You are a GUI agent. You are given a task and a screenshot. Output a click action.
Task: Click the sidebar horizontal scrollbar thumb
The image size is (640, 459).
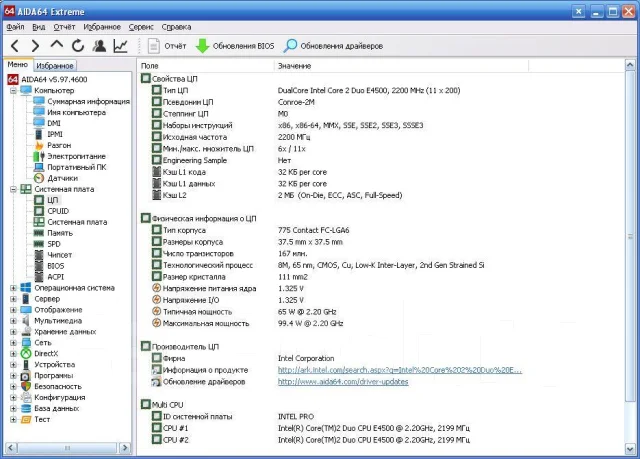(67, 448)
